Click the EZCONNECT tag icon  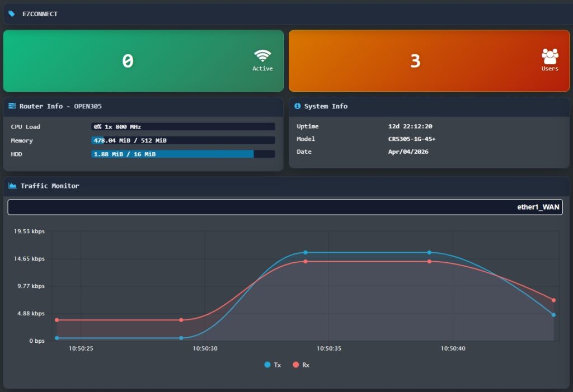[x=12, y=14]
